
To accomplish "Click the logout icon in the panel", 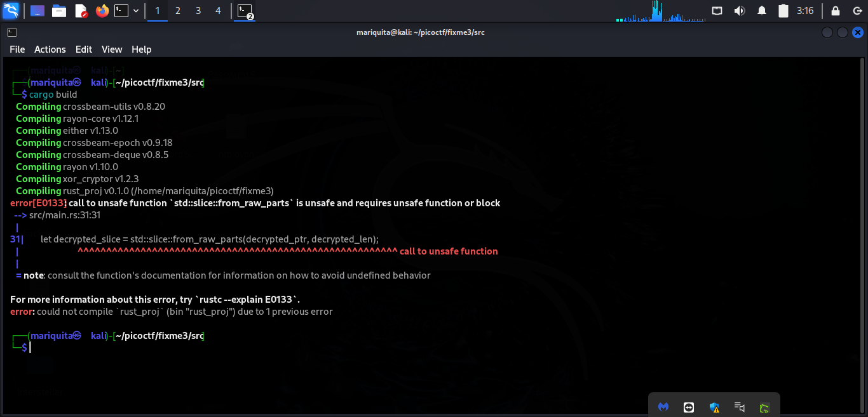I will (x=858, y=10).
